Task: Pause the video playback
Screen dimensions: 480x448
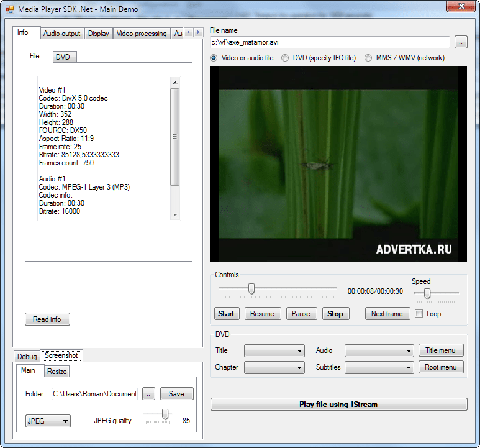Action: (x=301, y=314)
